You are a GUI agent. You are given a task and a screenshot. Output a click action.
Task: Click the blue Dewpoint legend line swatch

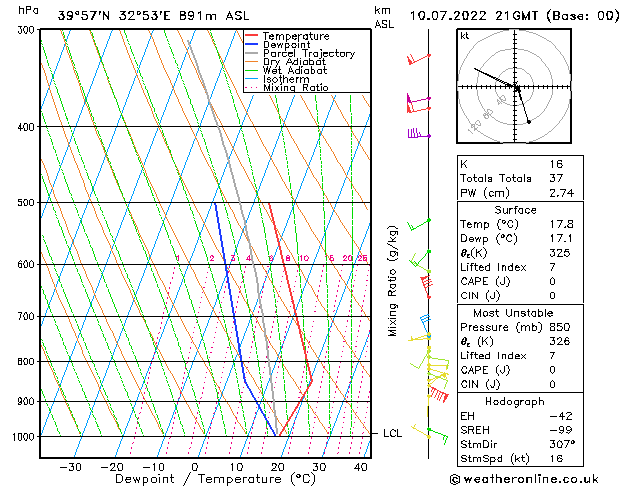tap(252, 44)
